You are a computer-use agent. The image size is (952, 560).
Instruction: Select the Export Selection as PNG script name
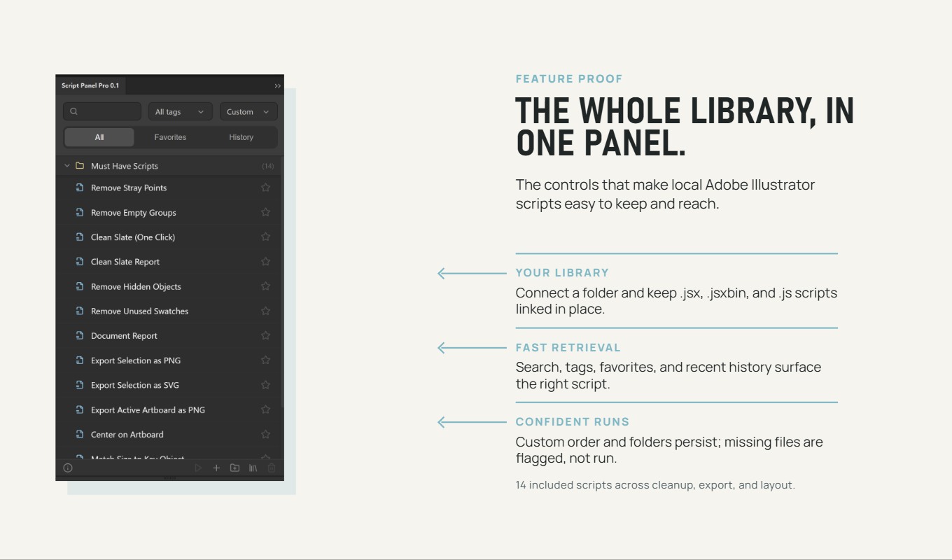(136, 360)
